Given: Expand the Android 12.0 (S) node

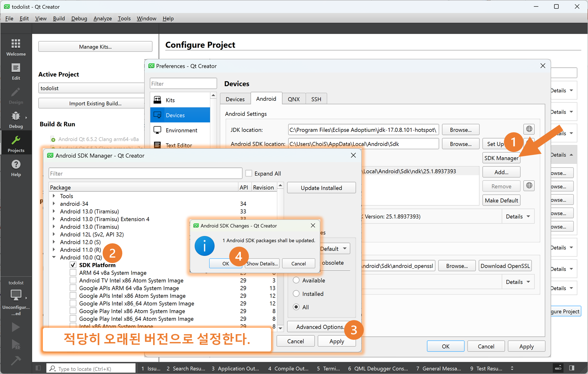Looking at the screenshot, I should [x=54, y=242].
